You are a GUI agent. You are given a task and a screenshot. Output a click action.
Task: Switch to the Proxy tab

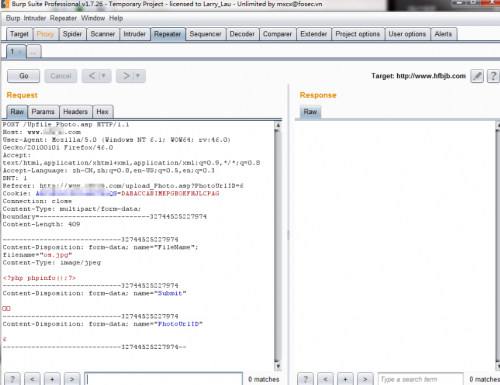[45, 34]
